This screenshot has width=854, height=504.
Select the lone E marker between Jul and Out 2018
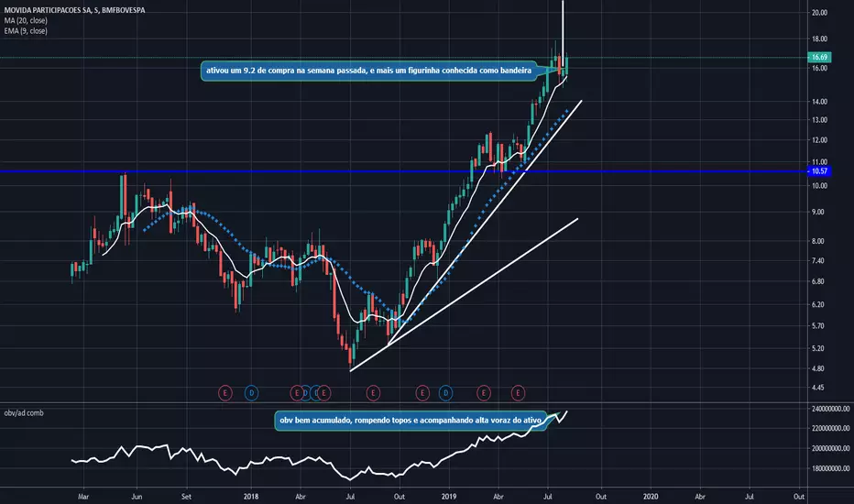pos(373,392)
